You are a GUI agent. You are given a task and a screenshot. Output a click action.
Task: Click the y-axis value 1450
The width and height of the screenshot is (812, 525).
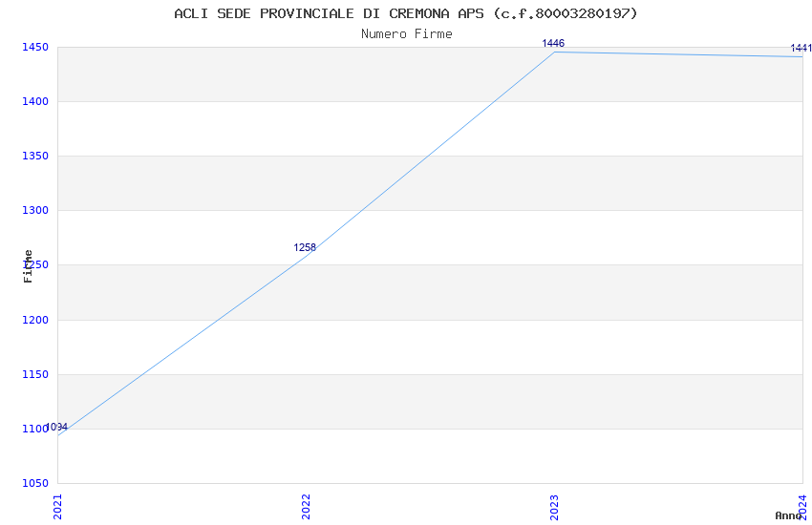coord(35,47)
